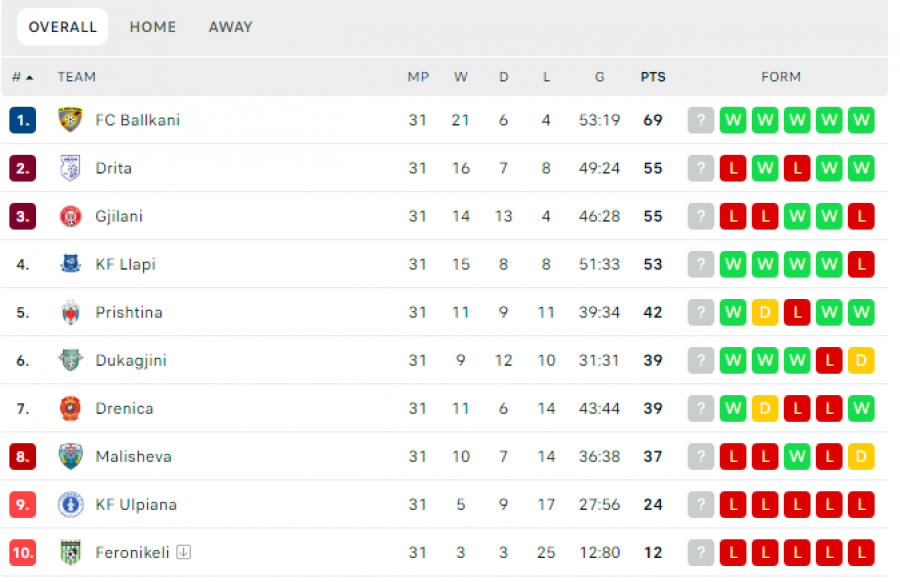Click the Malisheva team logo

(70, 456)
